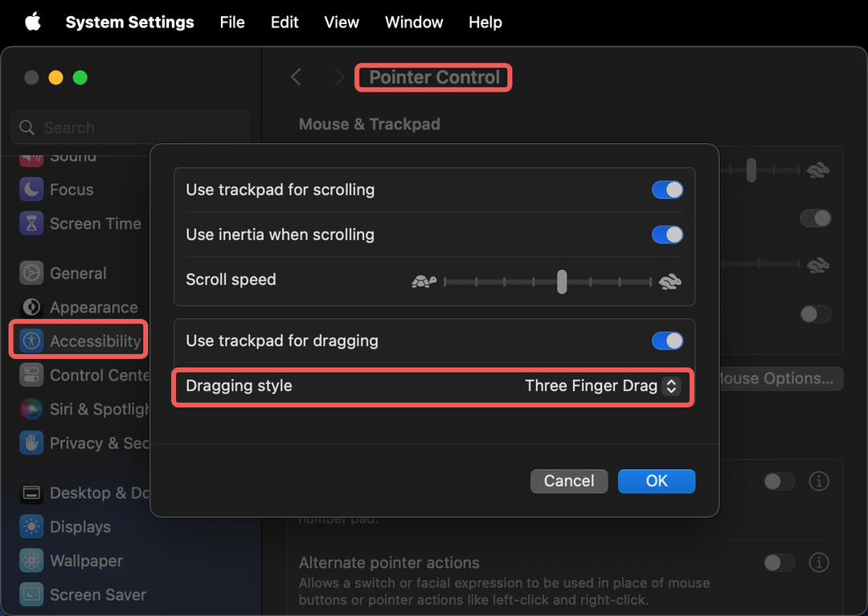Click the Focus moon icon in sidebar
The height and width of the screenshot is (616, 868).
pyautogui.click(x=31, y=190)
